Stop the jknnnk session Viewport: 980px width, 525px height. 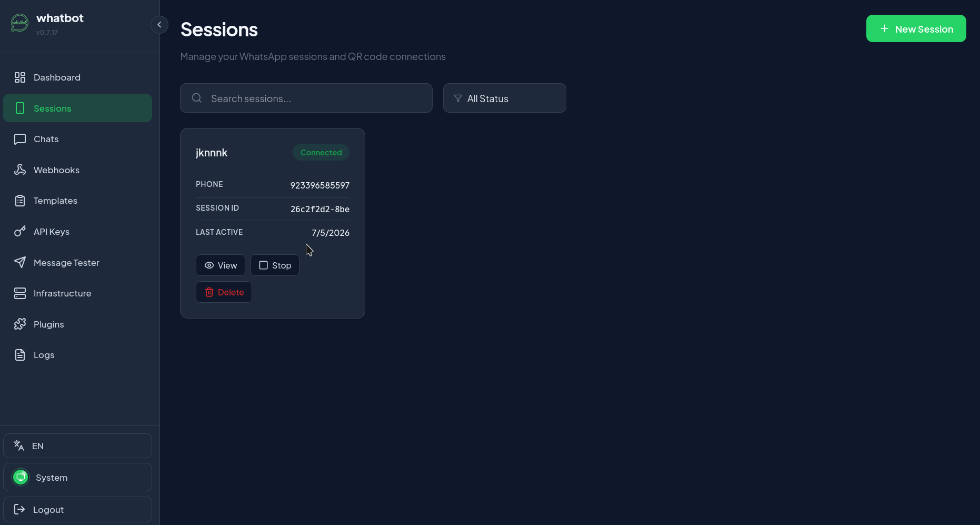point(275,265)
